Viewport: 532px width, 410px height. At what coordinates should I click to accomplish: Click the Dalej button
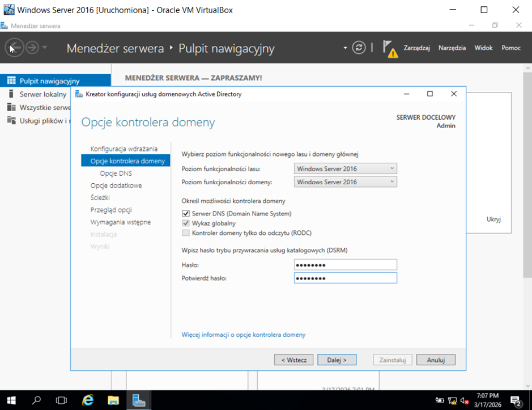click(337, 360)
